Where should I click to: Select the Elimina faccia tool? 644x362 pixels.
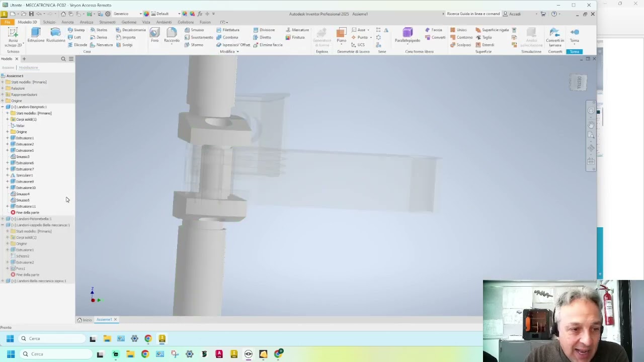click(x=268, y=45)
